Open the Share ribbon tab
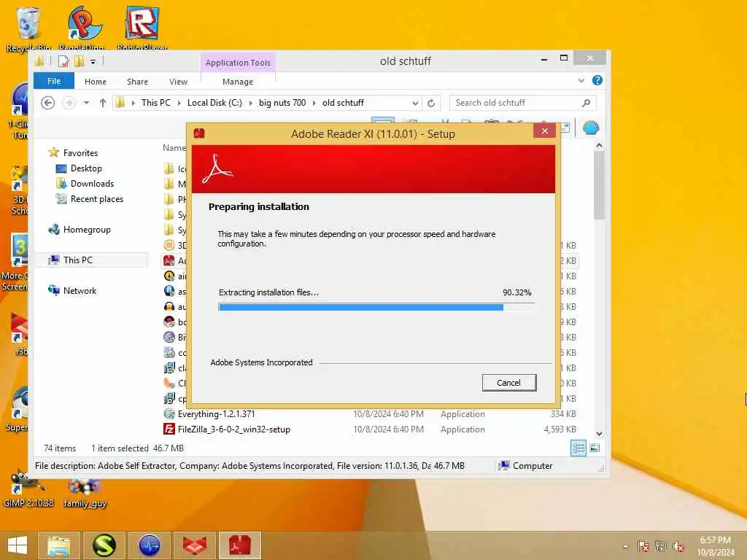The image size is (747, 560). (137, 82)
